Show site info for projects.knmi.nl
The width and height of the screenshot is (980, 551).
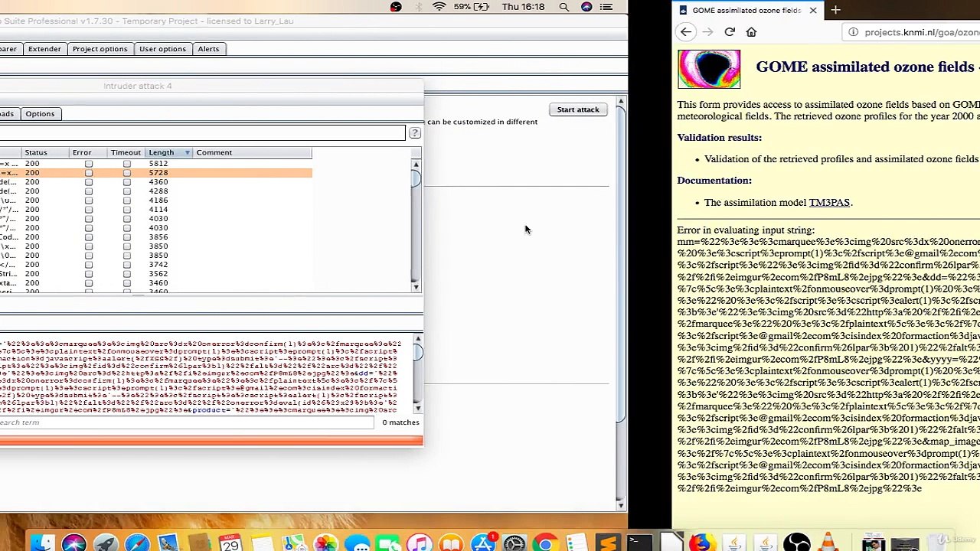(853, 32)
